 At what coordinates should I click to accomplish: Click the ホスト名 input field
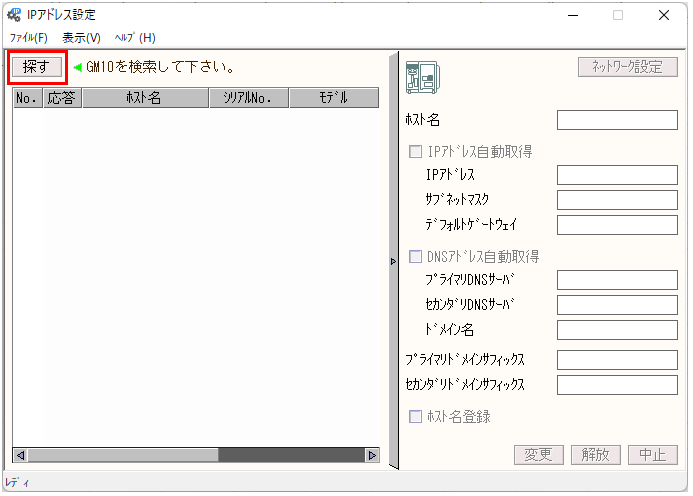point(617,120)
